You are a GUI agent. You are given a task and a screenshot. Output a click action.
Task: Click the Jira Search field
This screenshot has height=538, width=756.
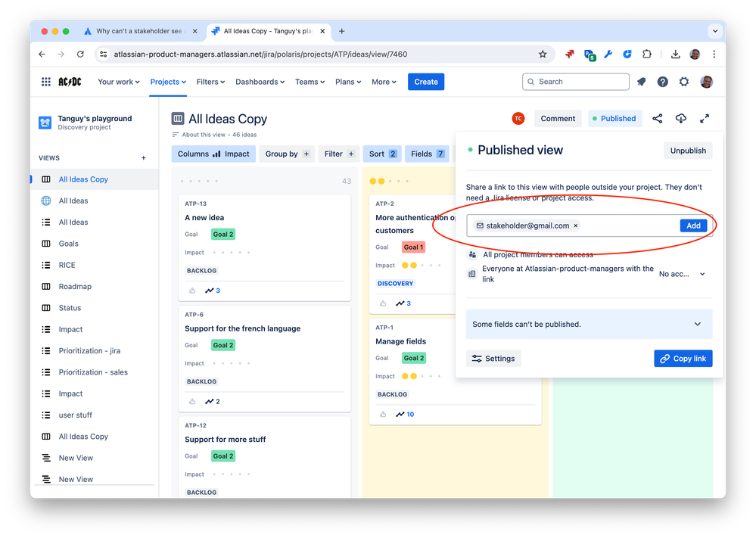tap(576, 82)
